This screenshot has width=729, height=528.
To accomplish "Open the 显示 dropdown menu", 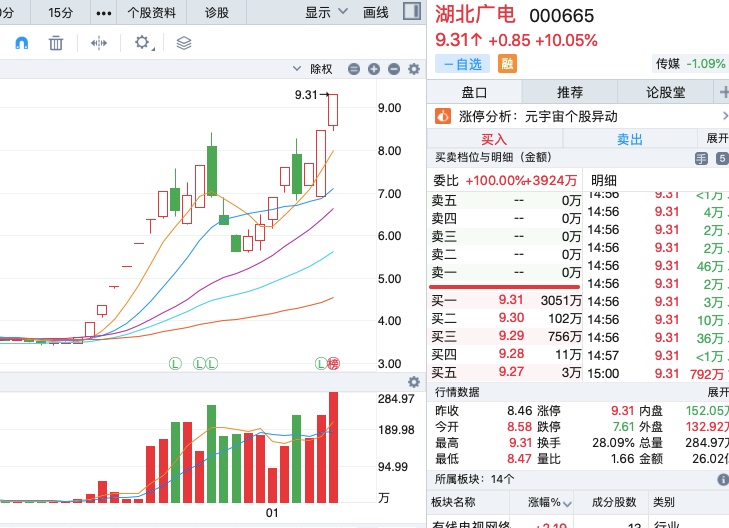I will tap(326, 12).
